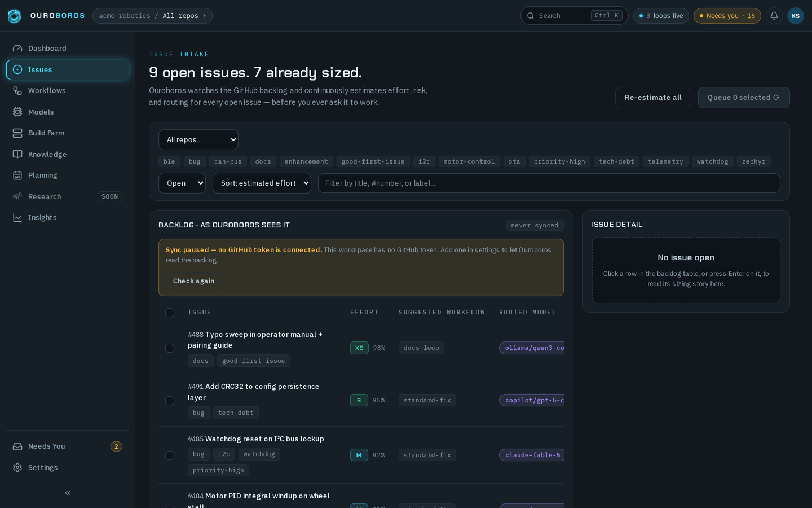
Task: Check the box for issue #491
Action: (x=170, y=401)
